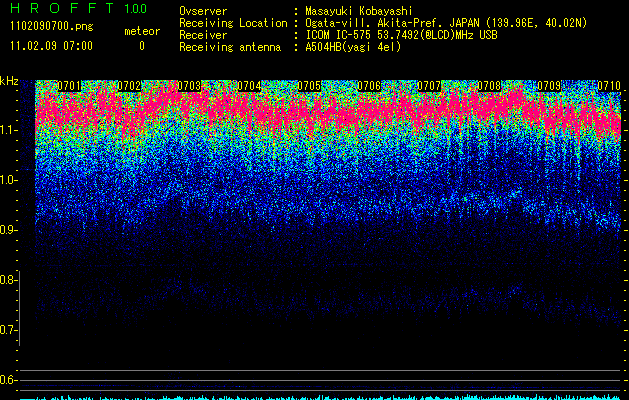This screenshot has height=400, width=629.
Task: Click the HROFFT title text
Action: click(62, 8)
